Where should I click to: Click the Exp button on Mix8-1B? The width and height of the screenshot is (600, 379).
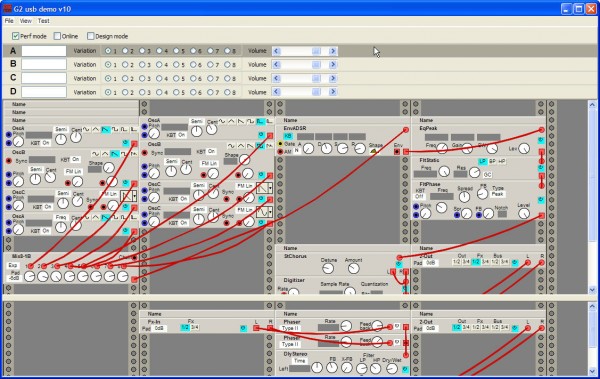(x=13, y=265)
